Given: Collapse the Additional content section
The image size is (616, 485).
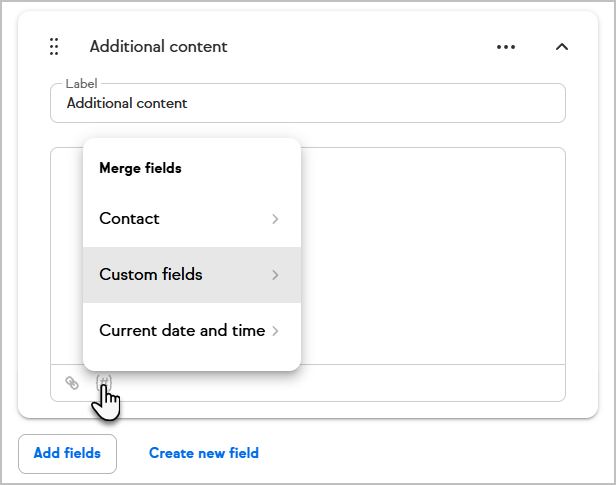Looking at the screenshot, I should (562, 47).
